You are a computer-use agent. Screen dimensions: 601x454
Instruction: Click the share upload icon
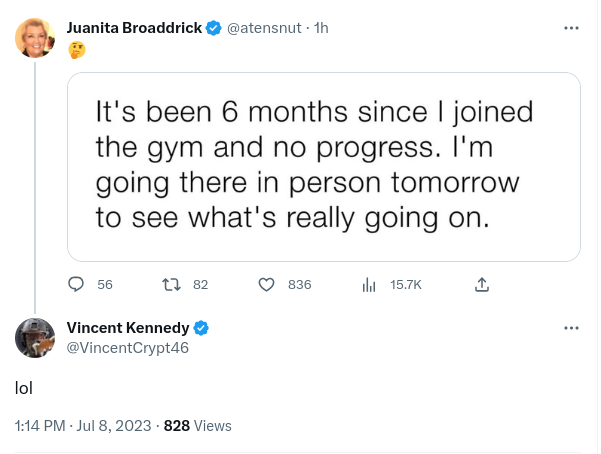pos(482,284)
